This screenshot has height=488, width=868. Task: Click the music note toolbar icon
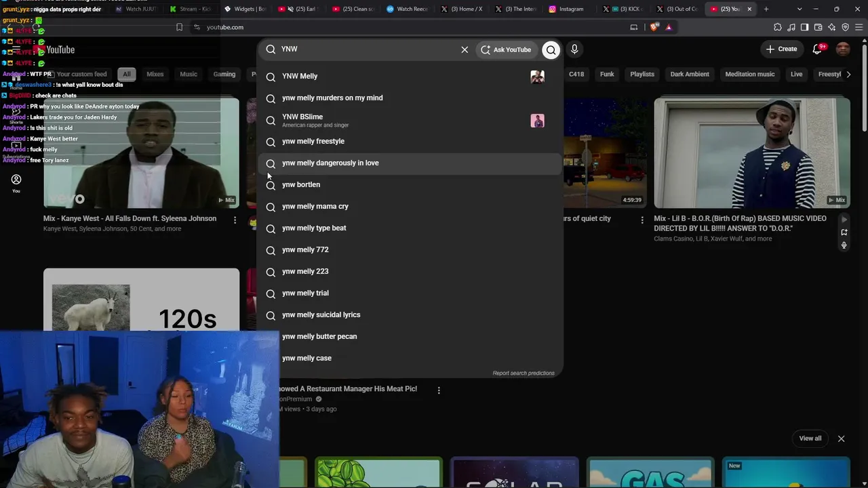(791, 27)
